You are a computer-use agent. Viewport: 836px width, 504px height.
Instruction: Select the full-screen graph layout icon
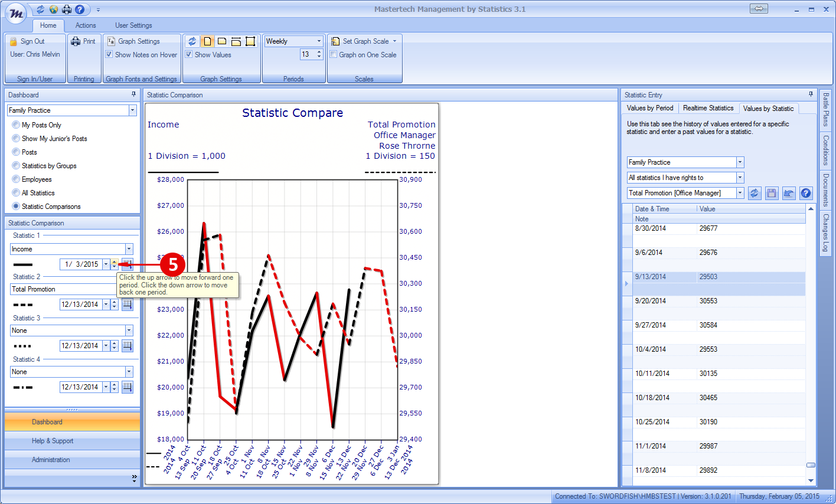pyautogui.click(x=250, y=41)
